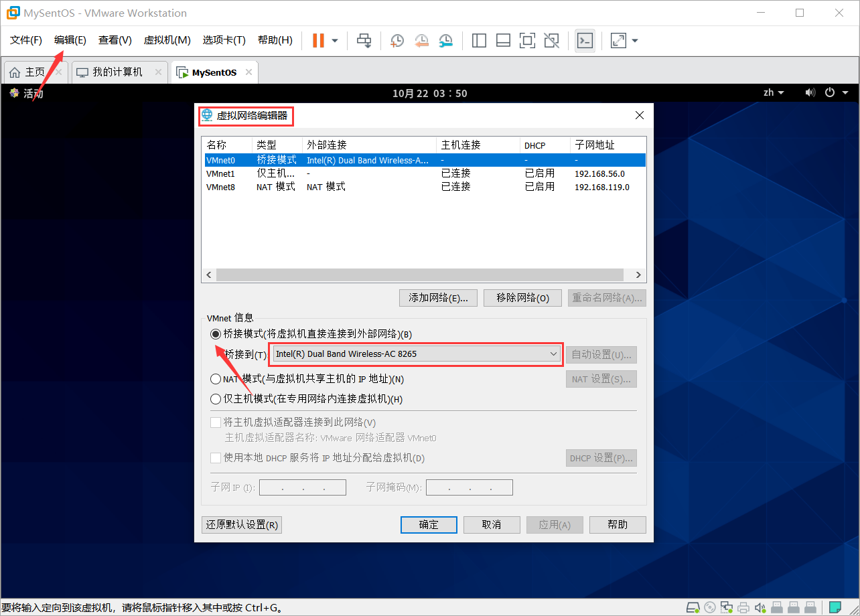
Task: Open the 桥接到 adapter dropdown
Action: coord(417,354)
